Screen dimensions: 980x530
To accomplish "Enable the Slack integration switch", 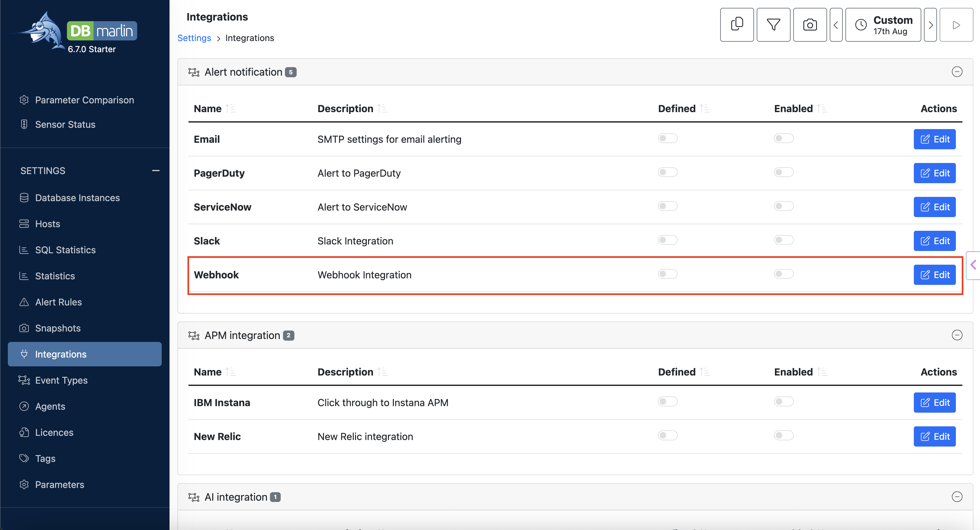I will coord(784,240).
